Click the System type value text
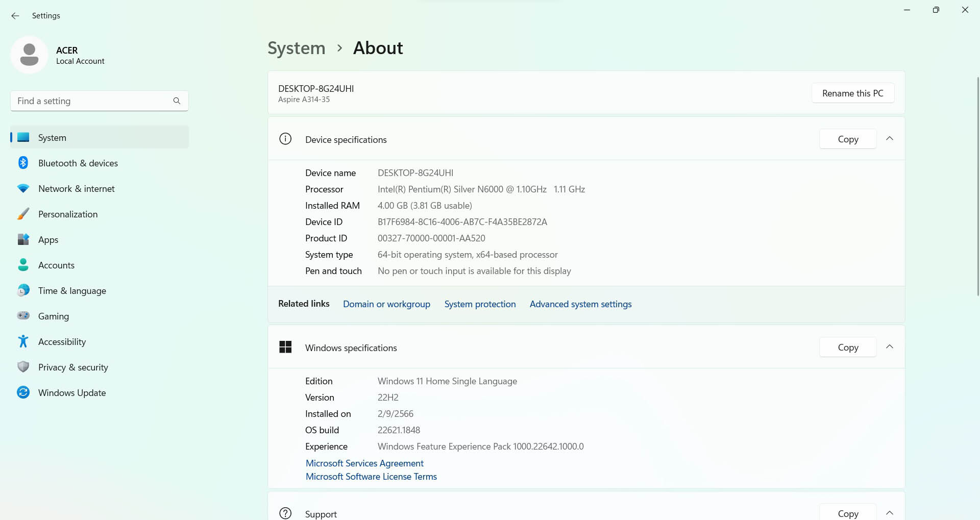 tap(468, 254)
